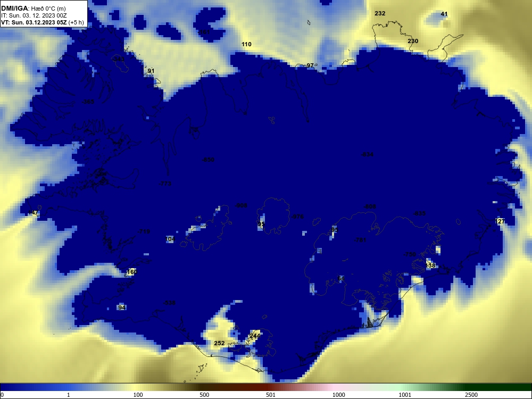
Task: Click the -808 value on the map
Action: 370,206
